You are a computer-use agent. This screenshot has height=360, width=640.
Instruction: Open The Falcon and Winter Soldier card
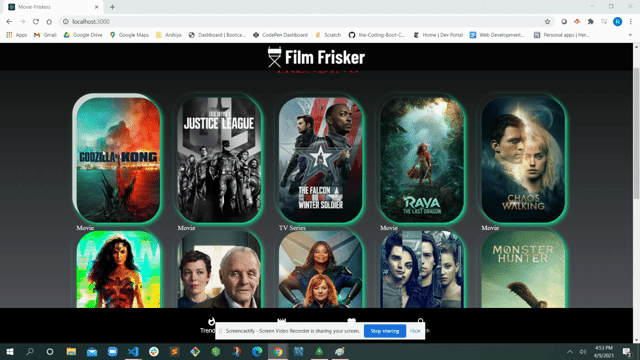click(320, 160)
